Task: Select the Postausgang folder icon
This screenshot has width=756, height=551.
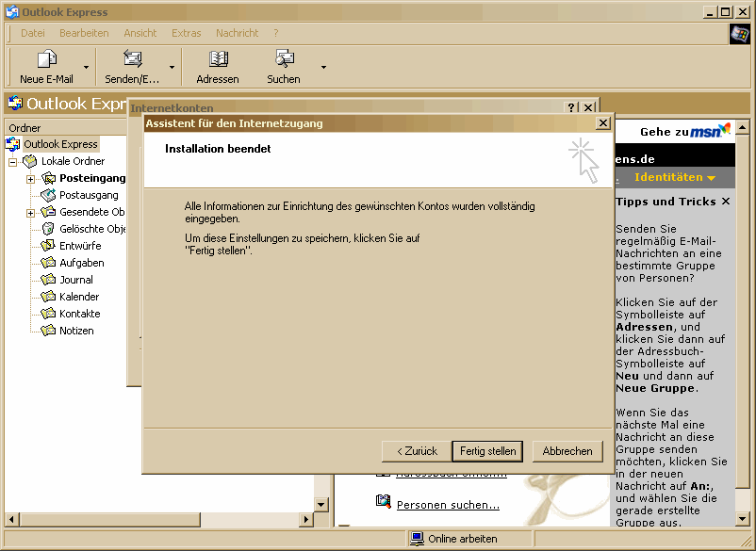Action: 49,195
